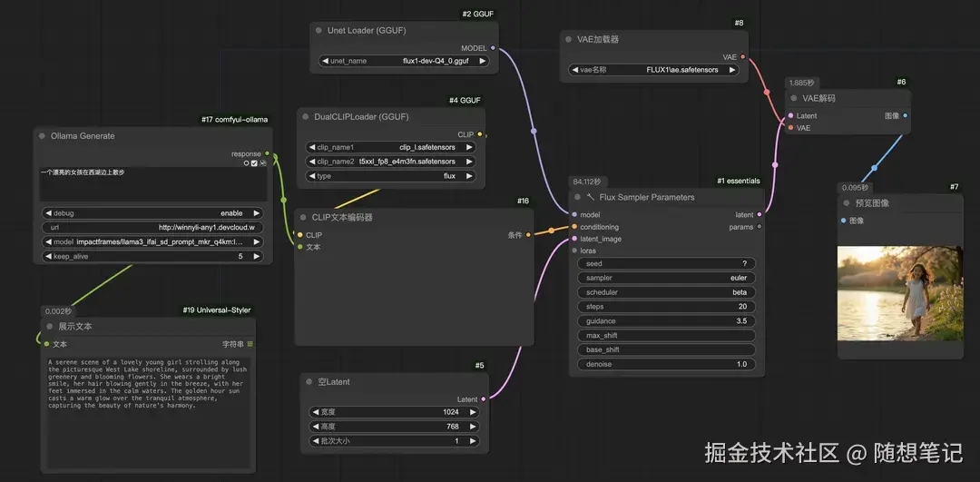
Task: Click the midpoint dot on the red VAE link
Action: 767,92
